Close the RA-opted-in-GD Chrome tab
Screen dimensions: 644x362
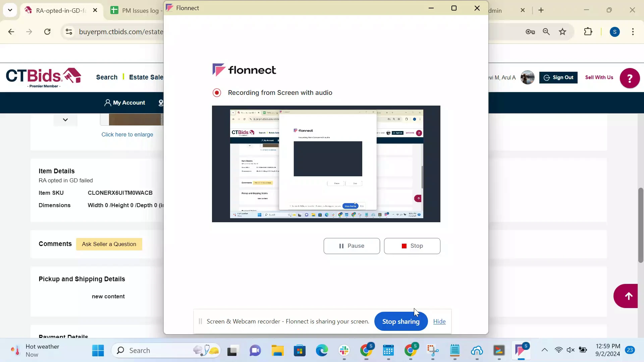pos(95,10)
